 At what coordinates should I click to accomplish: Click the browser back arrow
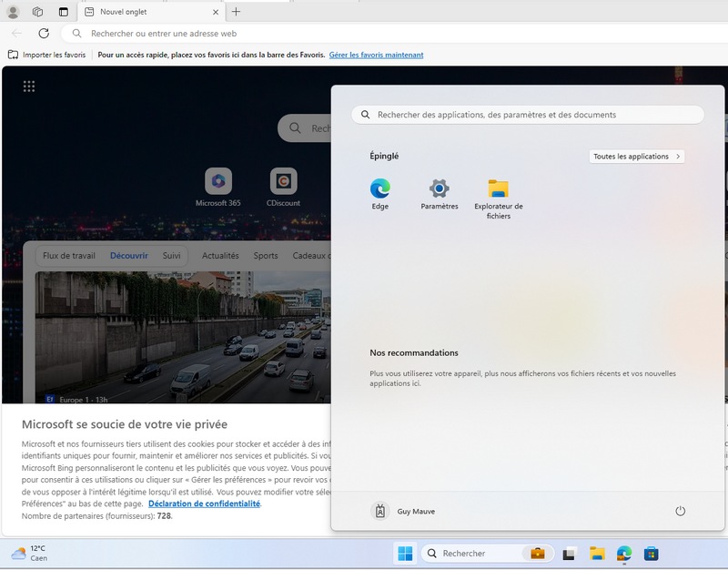[16, 33]
